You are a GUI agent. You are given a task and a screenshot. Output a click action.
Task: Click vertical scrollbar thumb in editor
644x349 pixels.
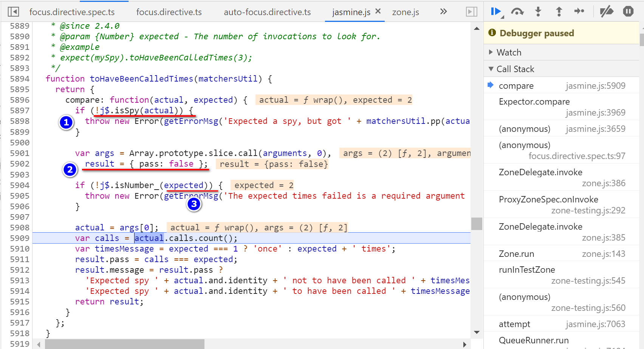[477, 224]
